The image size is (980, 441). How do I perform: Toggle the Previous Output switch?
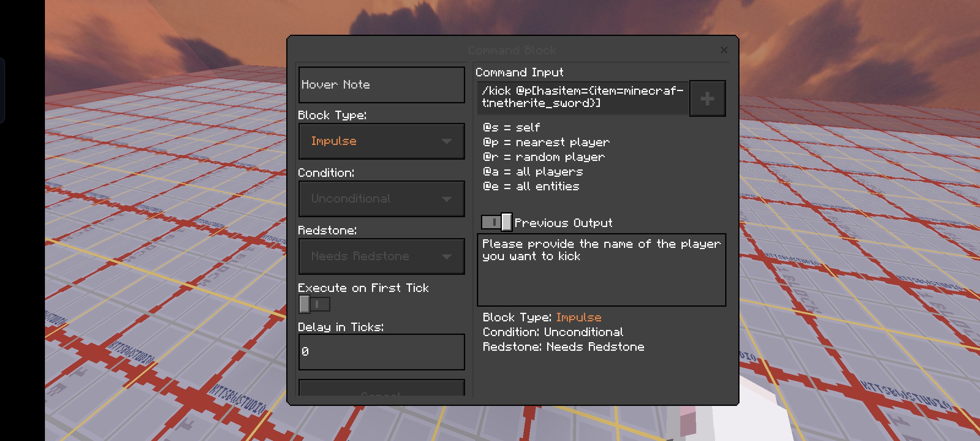click(x=497, y=222)
